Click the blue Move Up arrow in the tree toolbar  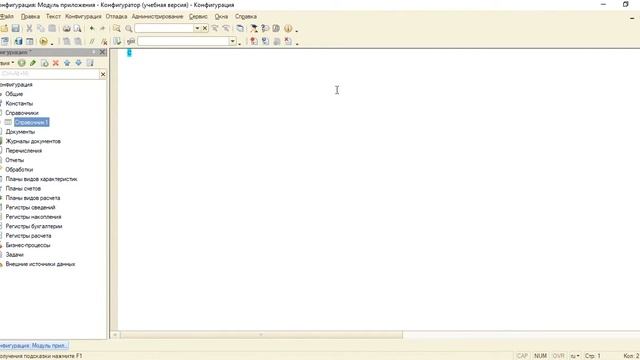pos(67,63)
